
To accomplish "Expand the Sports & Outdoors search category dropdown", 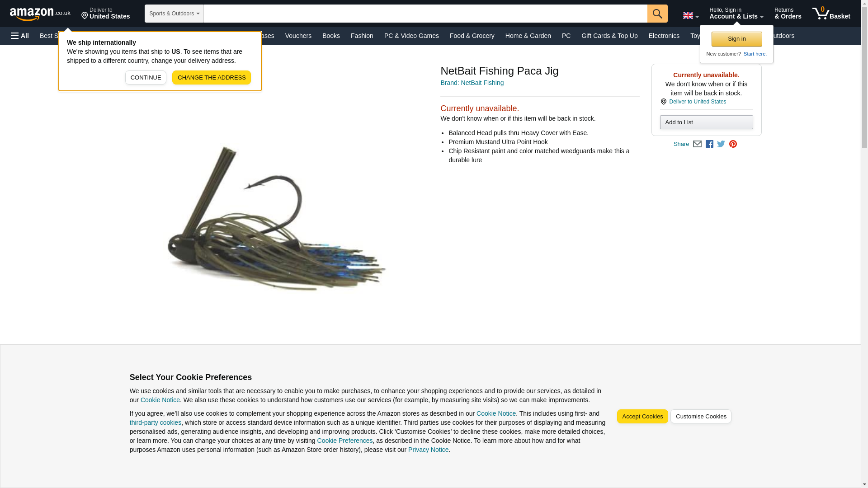I will pyautogui.click(x=174, y=14).
